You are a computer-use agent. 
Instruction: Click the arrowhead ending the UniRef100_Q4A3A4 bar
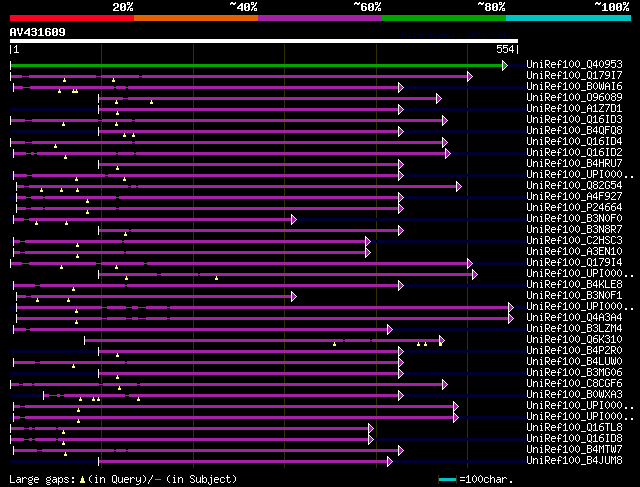tap(511, 318)
